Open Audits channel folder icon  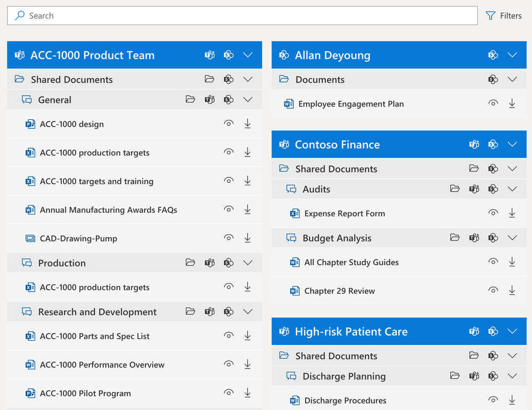[x=455, y=188]
